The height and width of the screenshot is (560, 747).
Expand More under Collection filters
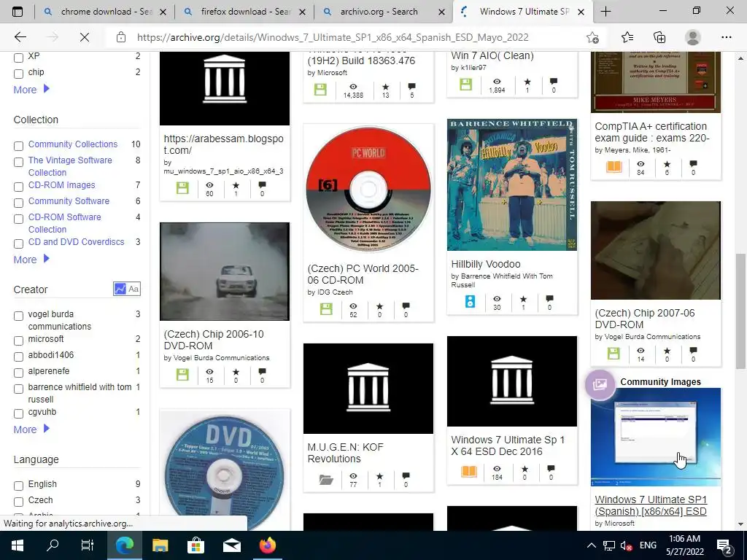31,260
